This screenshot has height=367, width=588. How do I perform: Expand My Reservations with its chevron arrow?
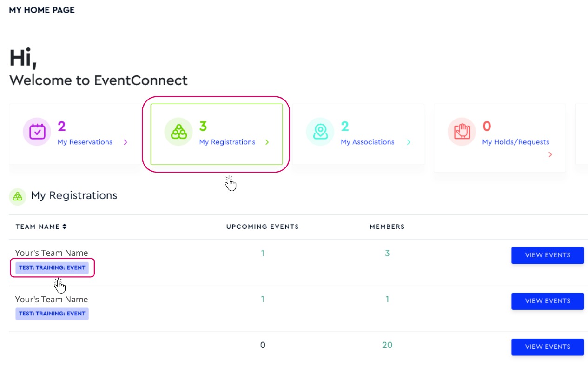click(125, 142)
